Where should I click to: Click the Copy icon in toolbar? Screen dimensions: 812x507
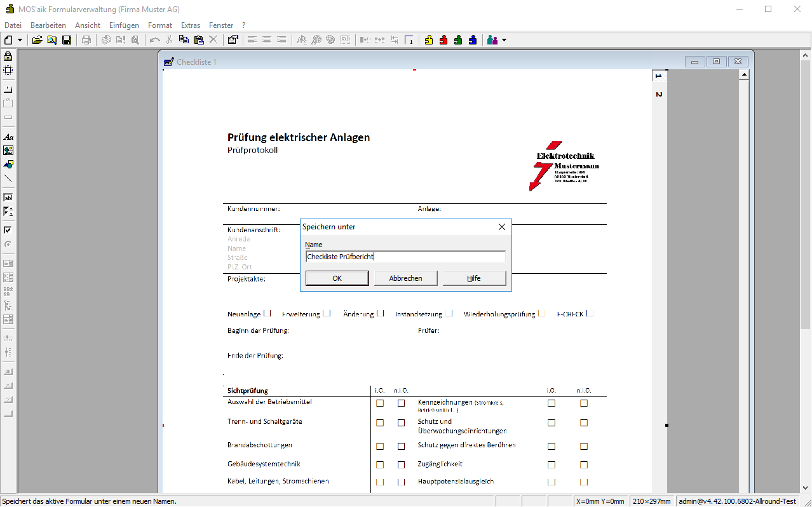pyautogui.click(x=184, y=40)
